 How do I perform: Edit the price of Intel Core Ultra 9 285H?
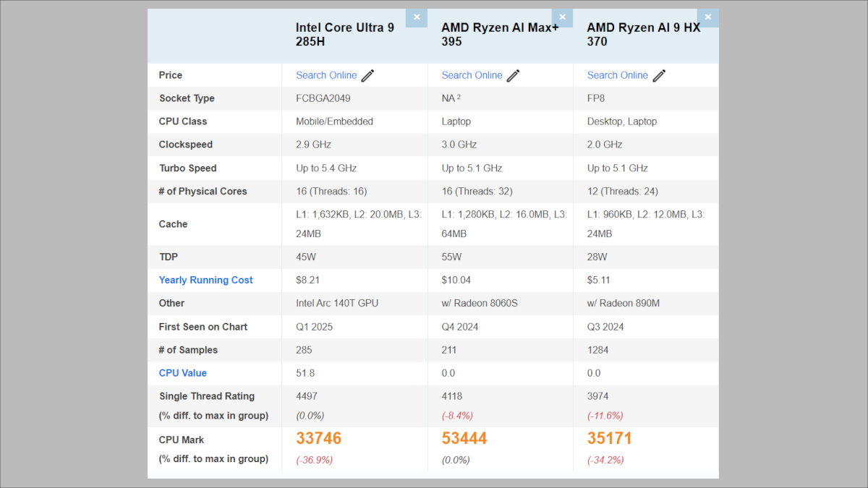(368, 74)
